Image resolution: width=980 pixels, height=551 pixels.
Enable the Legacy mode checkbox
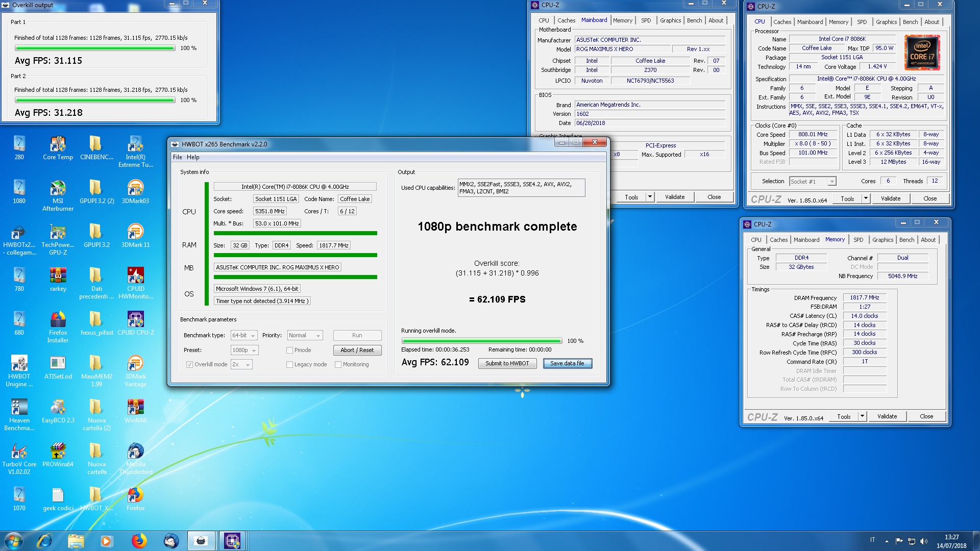tap(289, 364)
